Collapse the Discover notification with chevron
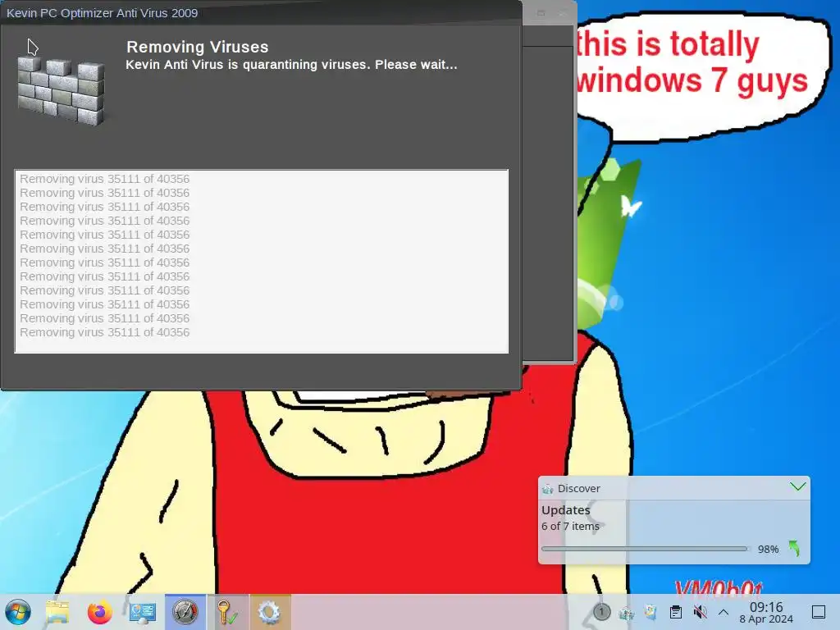Image resolution: width=840 pixels, height=630 pixels. click(797, 486)
